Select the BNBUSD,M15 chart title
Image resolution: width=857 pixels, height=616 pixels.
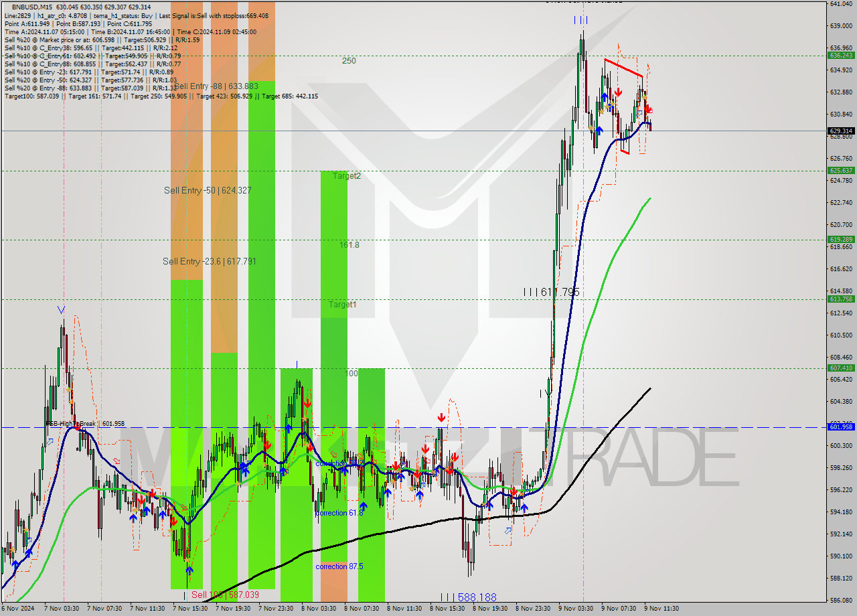(33, 7)
